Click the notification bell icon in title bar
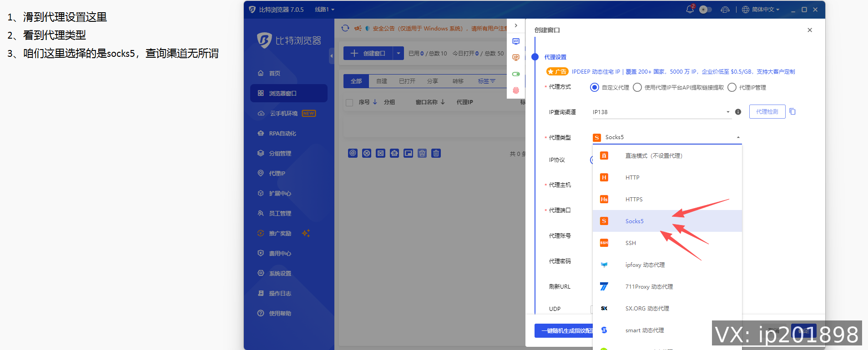 [690, 9]
